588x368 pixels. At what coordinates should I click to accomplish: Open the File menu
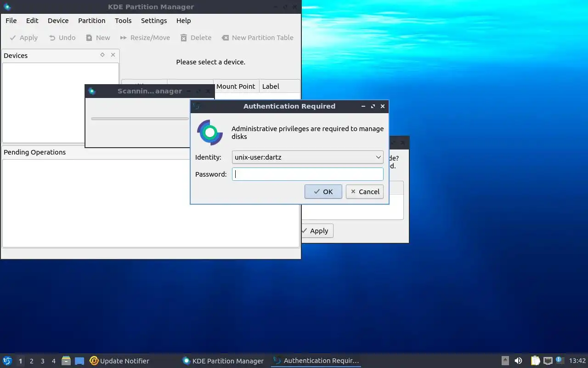tap(11, 21)
